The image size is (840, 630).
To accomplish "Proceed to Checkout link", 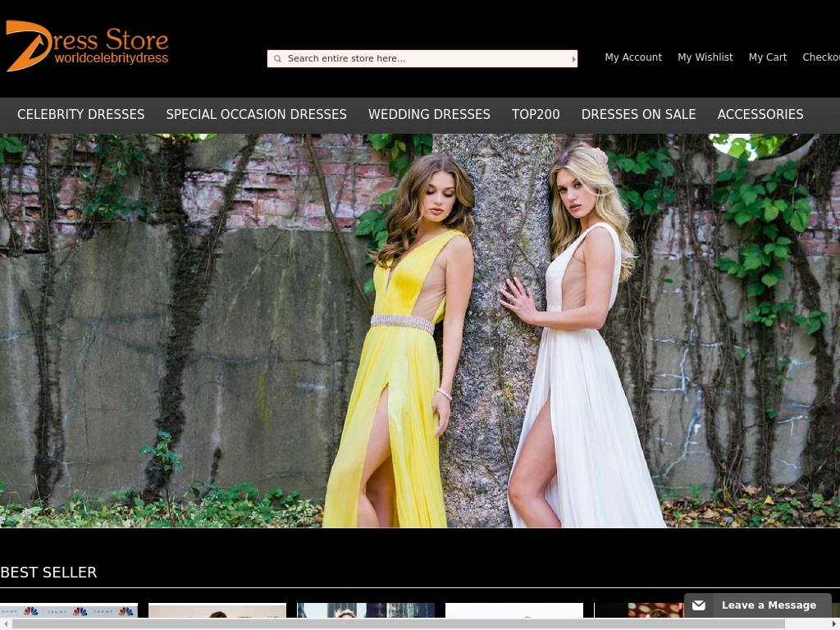I will tap(820, 57).
